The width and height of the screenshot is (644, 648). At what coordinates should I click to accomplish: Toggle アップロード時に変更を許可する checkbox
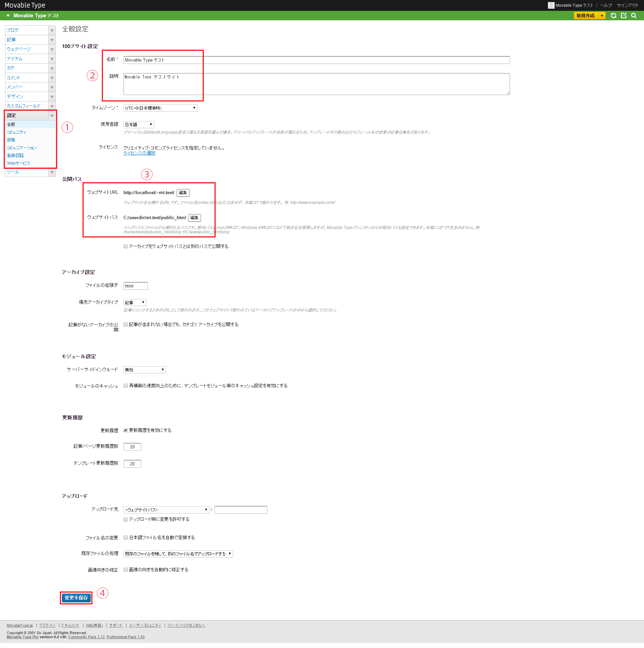126,519
